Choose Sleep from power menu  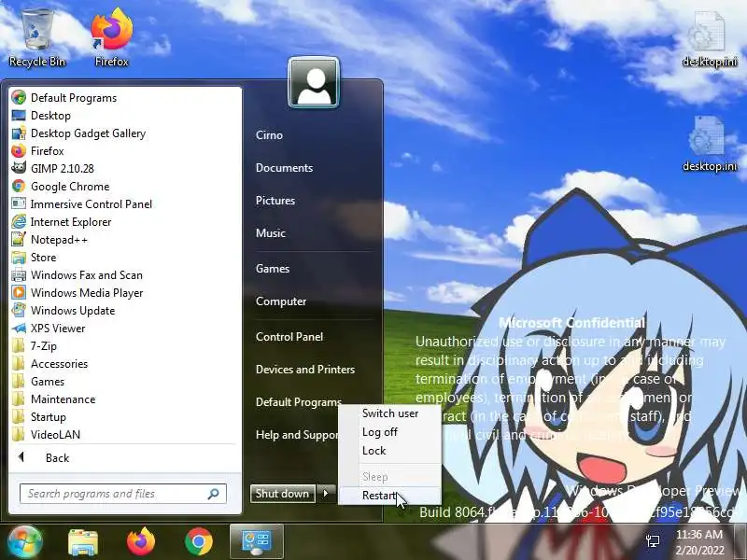375,477
